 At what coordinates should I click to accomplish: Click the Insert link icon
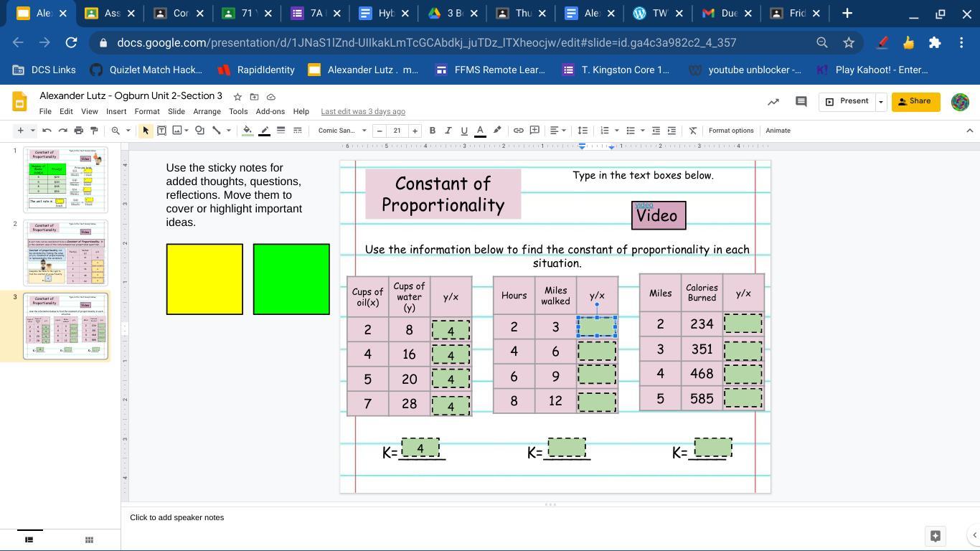(x=518, y=131)
